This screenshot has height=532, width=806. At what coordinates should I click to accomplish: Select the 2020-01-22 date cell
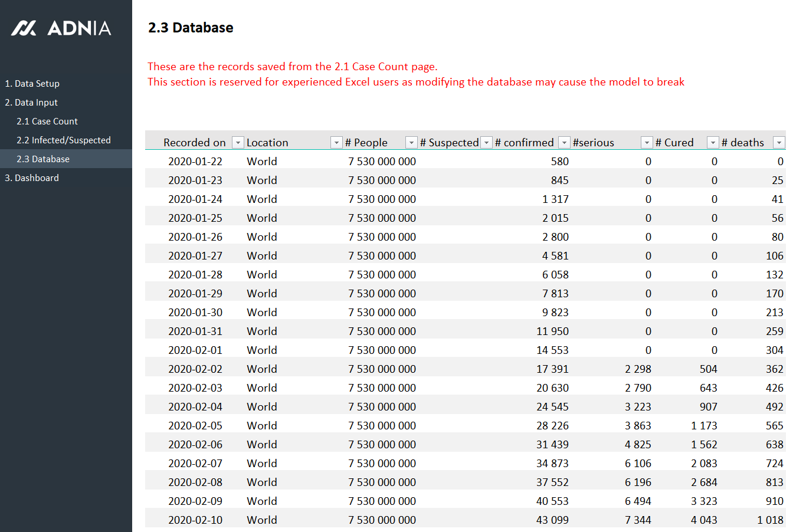[x=195, y=162]
